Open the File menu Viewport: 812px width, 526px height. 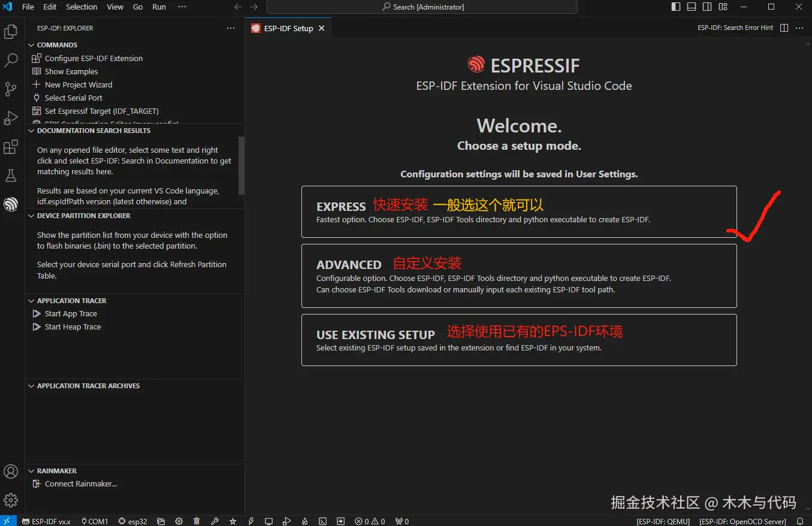coord(28,7)
